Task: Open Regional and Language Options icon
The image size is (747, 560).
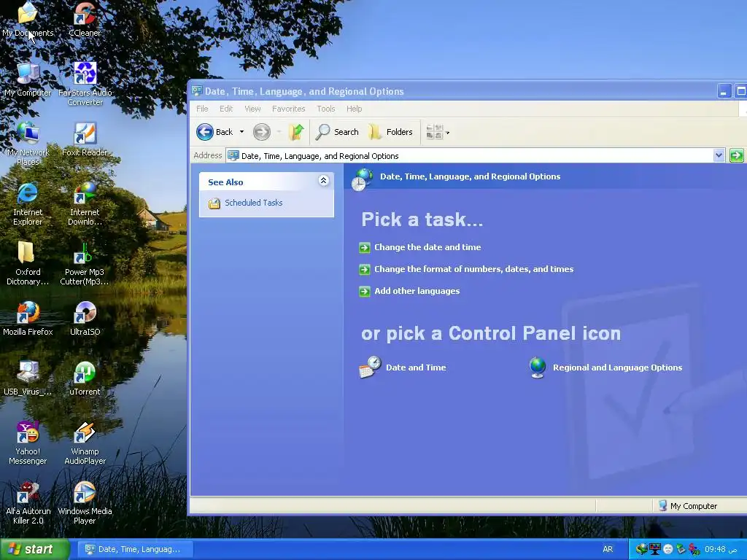Action: pyautogui.click(x=605, y=367)
